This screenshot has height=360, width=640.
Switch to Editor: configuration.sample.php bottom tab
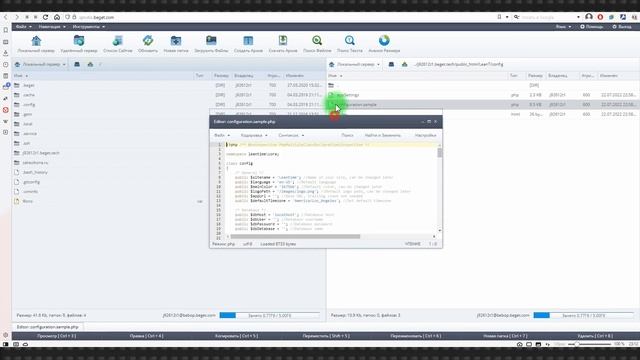(48, 327)
